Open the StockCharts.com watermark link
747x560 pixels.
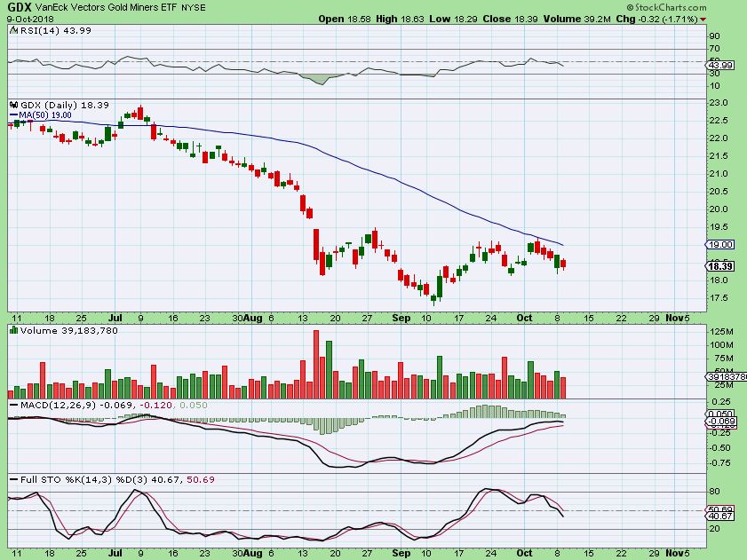click(x=666, y=7)
